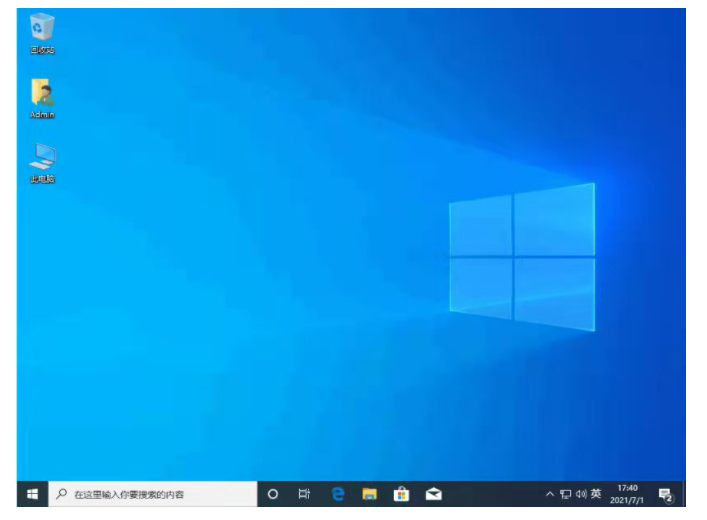Open the Mail app from taskbar
The height and width of the screenshot is (520, 707).
(x=433, y=494)
